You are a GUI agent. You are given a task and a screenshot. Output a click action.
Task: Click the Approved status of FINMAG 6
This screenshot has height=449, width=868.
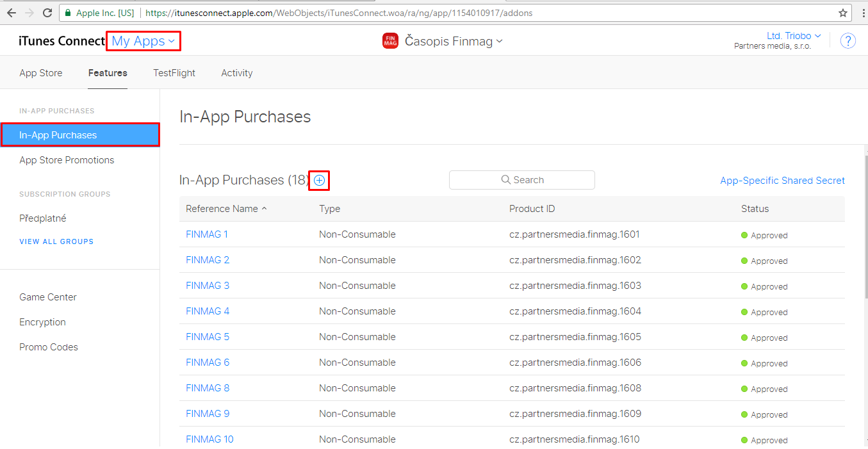tap(764, 363)
